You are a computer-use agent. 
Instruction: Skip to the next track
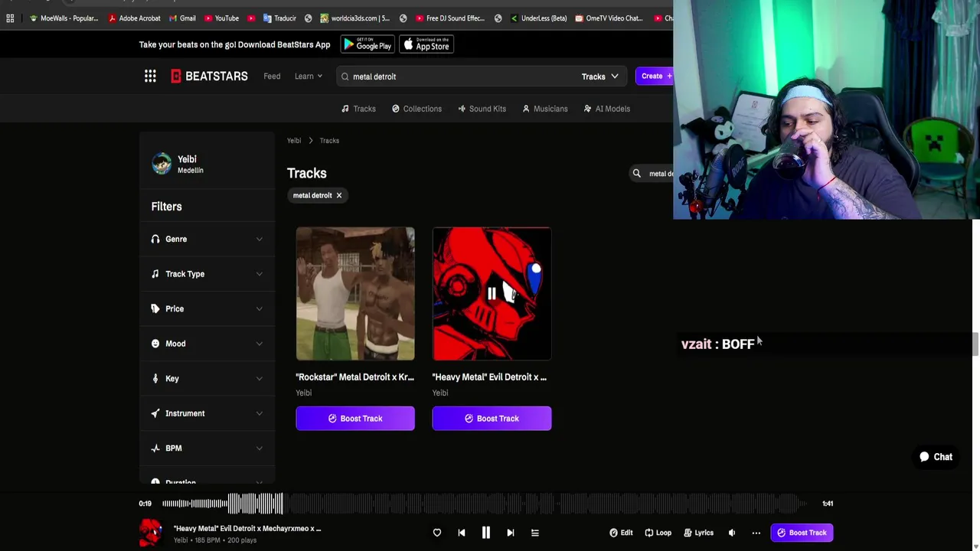[x=511, y=533]
